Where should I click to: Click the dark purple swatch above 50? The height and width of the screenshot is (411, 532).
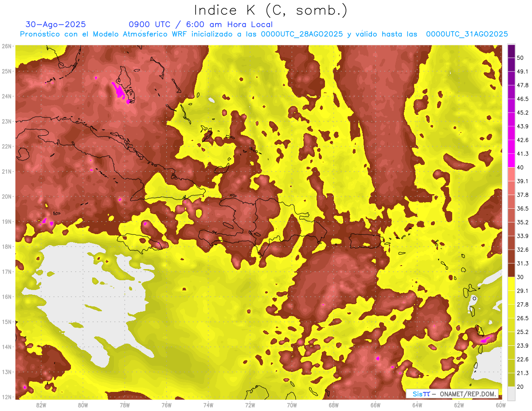click(511, 51)
